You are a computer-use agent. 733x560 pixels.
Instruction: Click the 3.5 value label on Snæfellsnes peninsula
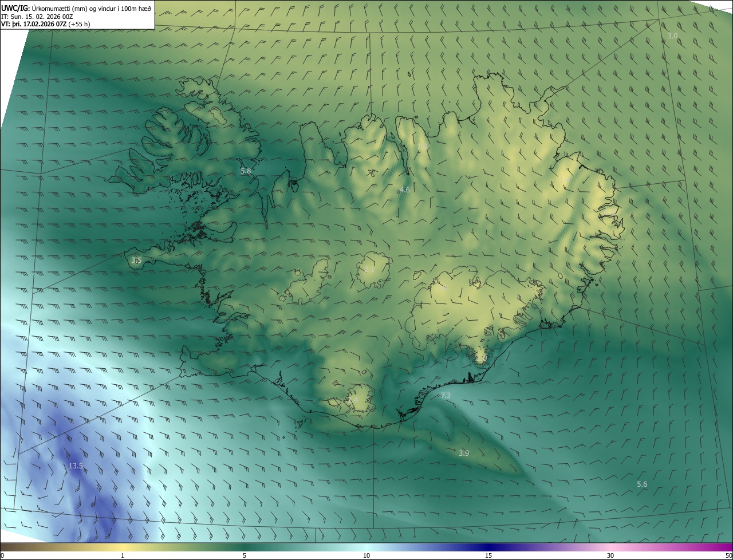coord(136,260)
